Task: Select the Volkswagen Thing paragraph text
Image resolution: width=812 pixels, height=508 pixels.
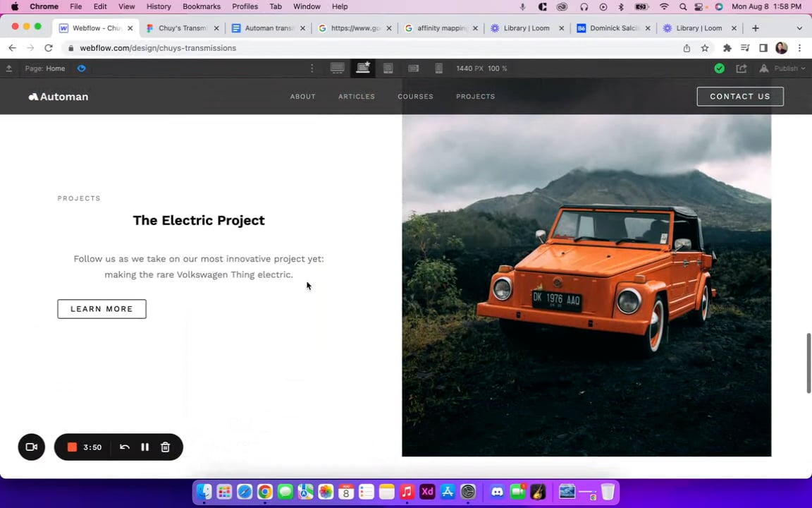Action: coord(199,267)
